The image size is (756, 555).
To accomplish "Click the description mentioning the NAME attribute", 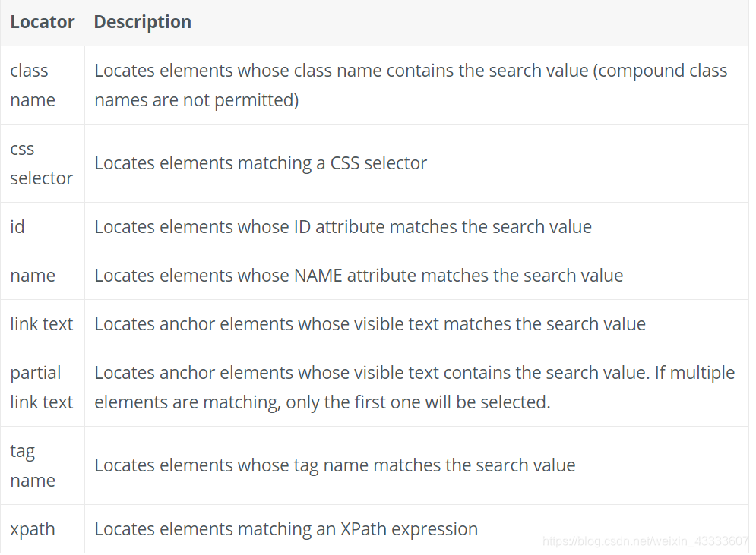I will tap(359, 275).
